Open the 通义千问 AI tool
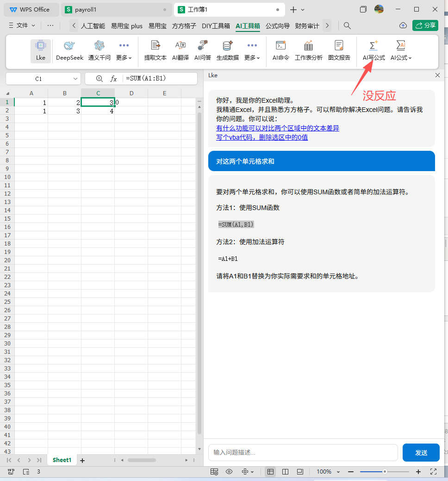Viewport: 448px width, 481px height. coord(100,46)
